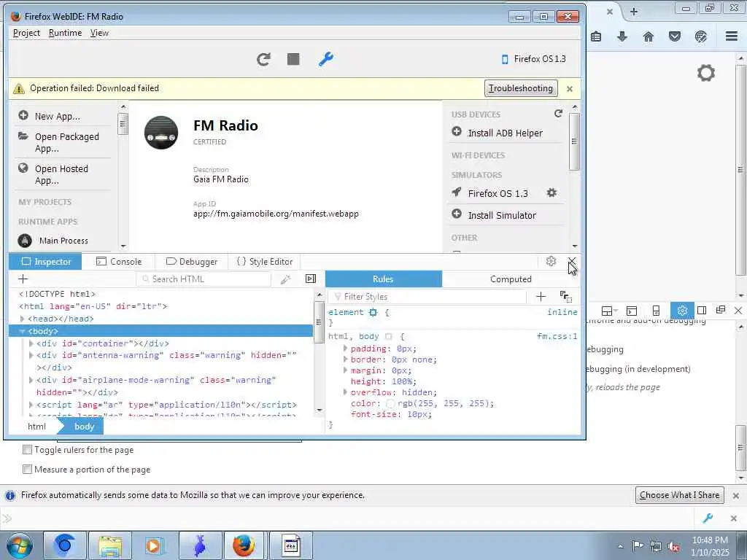
Task: Dismiss the Download failed notification
Action: pyautogui.click(x=569, y=88)
